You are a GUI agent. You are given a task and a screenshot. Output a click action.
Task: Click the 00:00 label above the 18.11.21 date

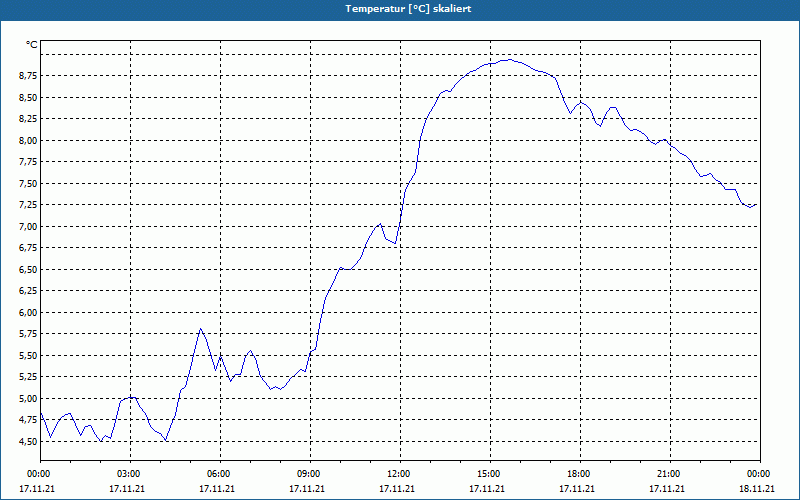coord(759,474)
